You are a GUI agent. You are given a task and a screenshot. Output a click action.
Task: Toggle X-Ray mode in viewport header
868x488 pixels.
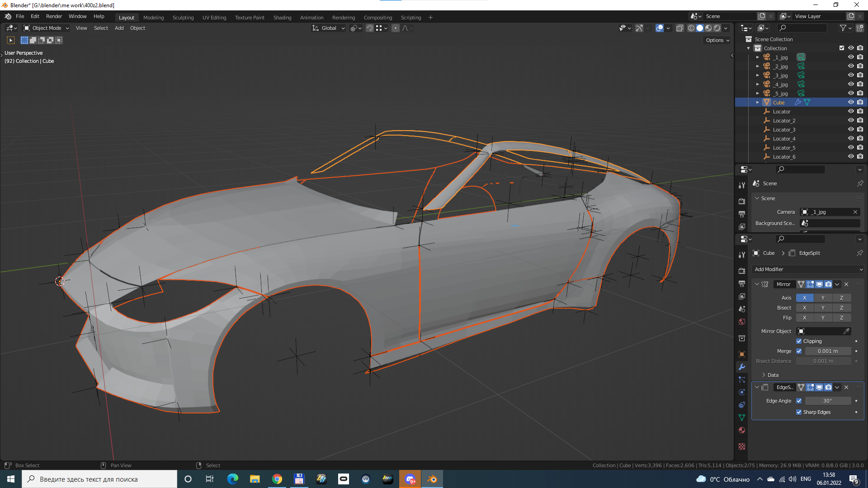coord(679,28)
